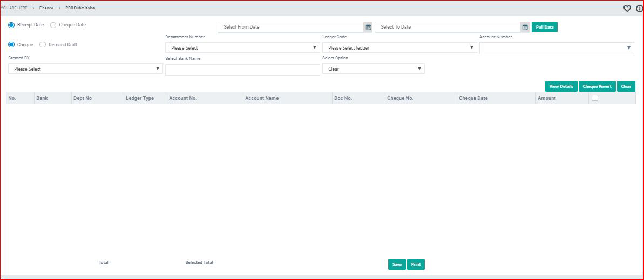The height and width of the screenshot is (280, 644).
Task: Click the Cheque Revert button
Action: [596, 86]
